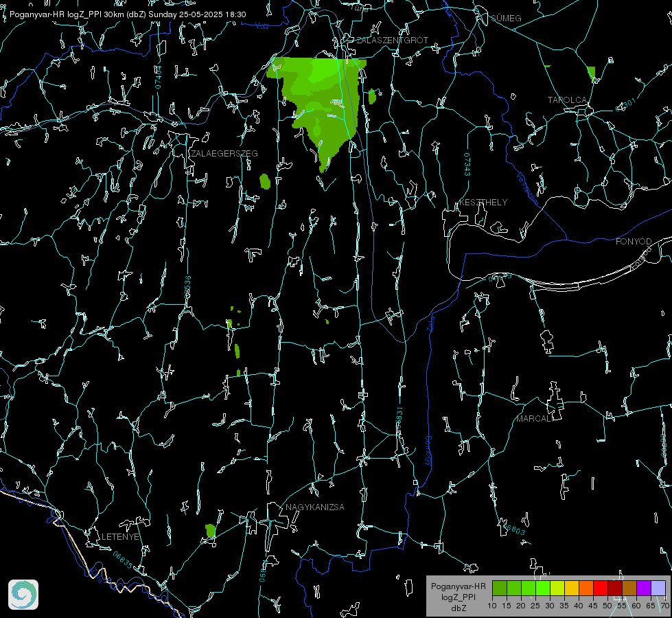Viewport: 672px width, 618px height.
Task: Click the legend scale value 70
Action: pyautogui.click(x=665, y=606)
